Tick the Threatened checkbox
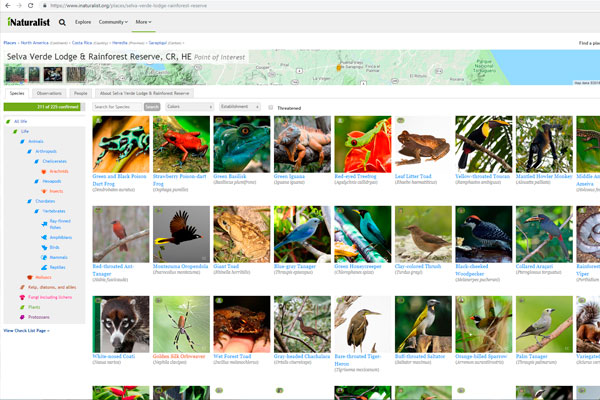This screenshot has width=600, height=400. (270, 106)
